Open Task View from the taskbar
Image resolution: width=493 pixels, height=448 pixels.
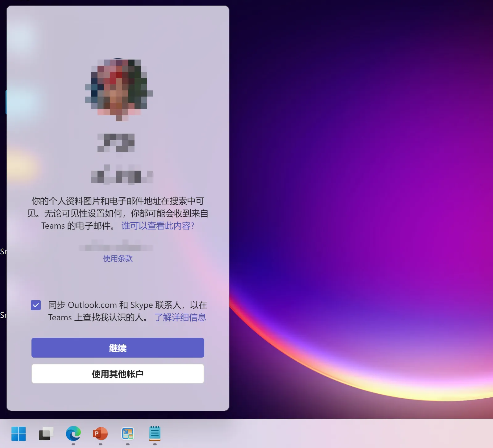click(x=46, y=434)
